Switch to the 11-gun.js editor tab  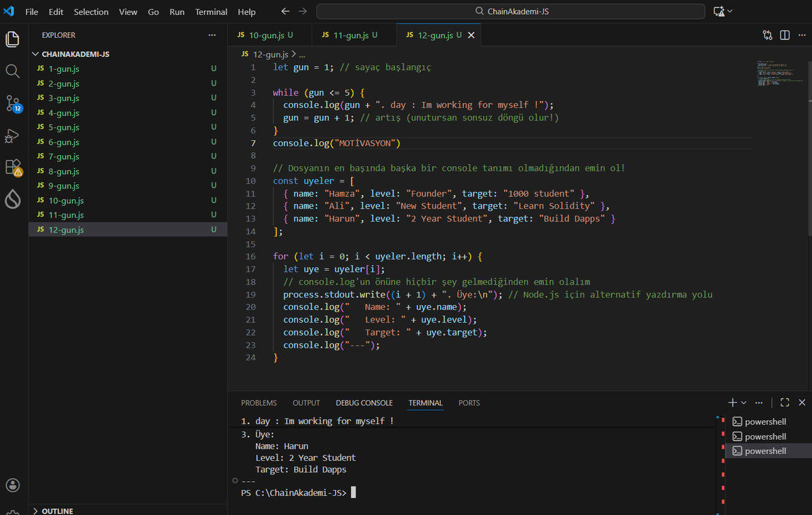pos(354,35)
